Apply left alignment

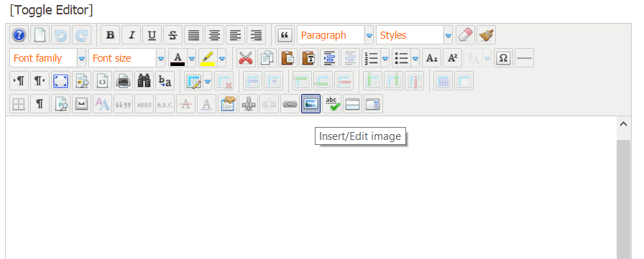235,35
